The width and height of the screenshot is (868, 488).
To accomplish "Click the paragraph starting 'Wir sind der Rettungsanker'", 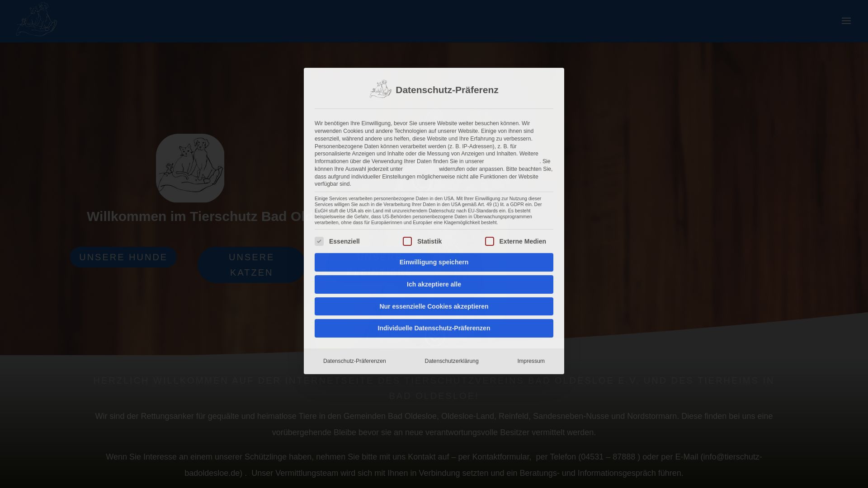I will tap(434, 424).
